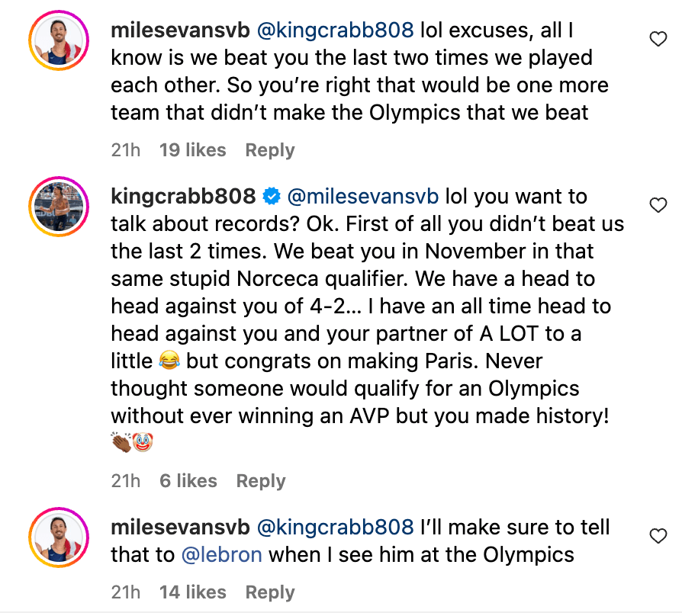Open the kingcrabb808 username heading his comment
The image size is (682, 616).
point(183,197)
